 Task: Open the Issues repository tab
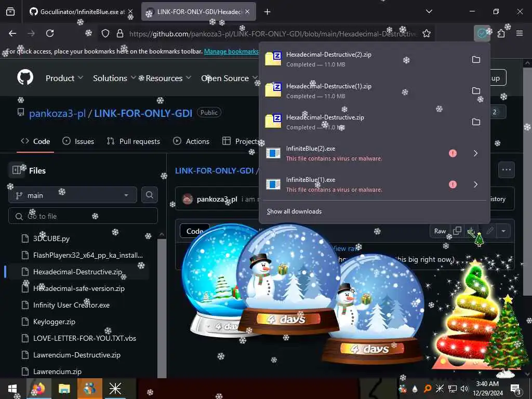[x=78, y=141]
